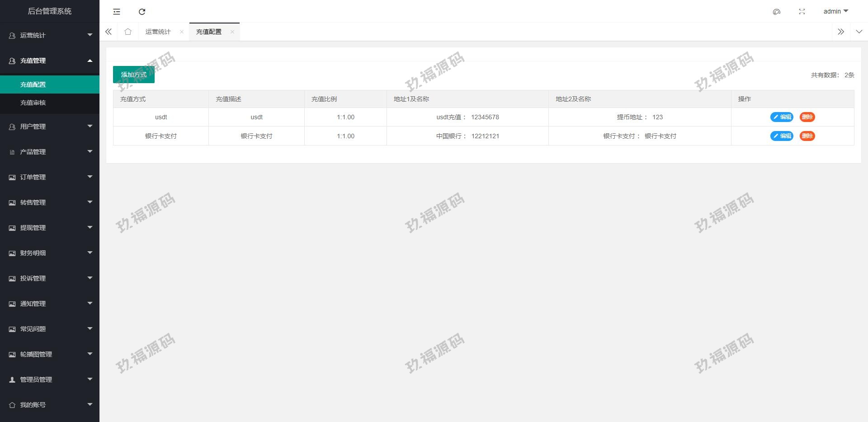
Task: Click the 添加方式 button
Action: pos(134,75)
